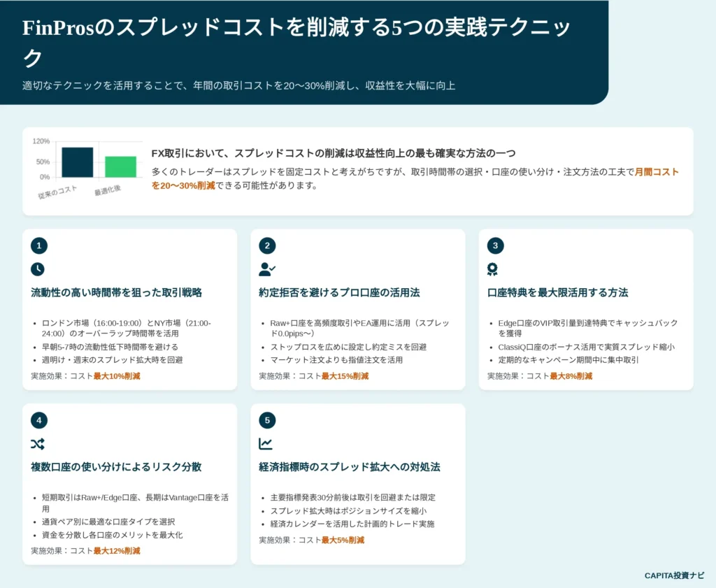716x588 pixels.
Task: Click 最大5%削減 effect text
Action: tap(343, 540)
